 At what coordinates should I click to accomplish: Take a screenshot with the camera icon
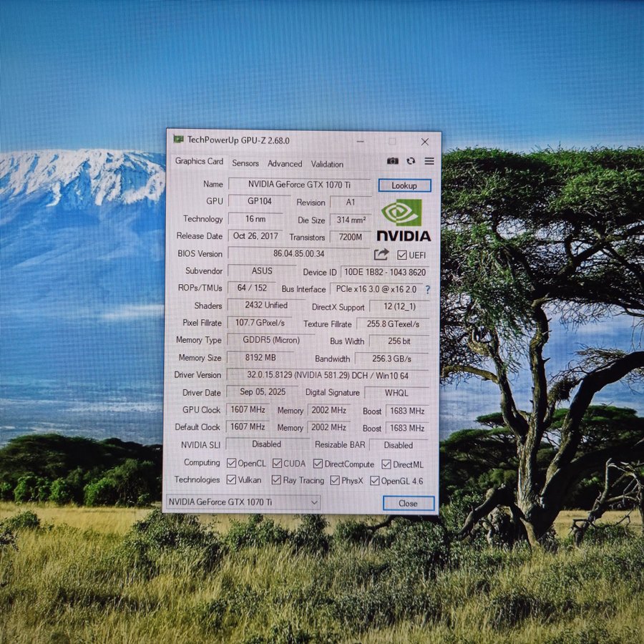click(392, 162)
